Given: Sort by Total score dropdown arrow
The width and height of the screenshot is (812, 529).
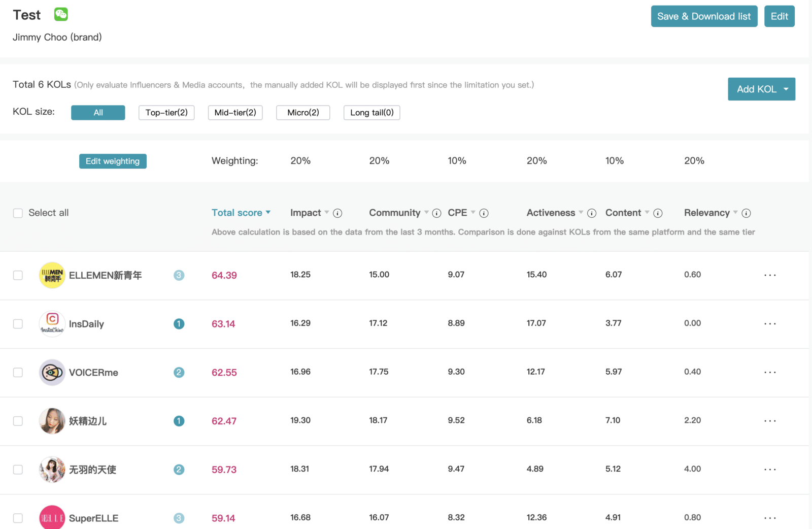Looking at the screenshot, I should (268, 213).
